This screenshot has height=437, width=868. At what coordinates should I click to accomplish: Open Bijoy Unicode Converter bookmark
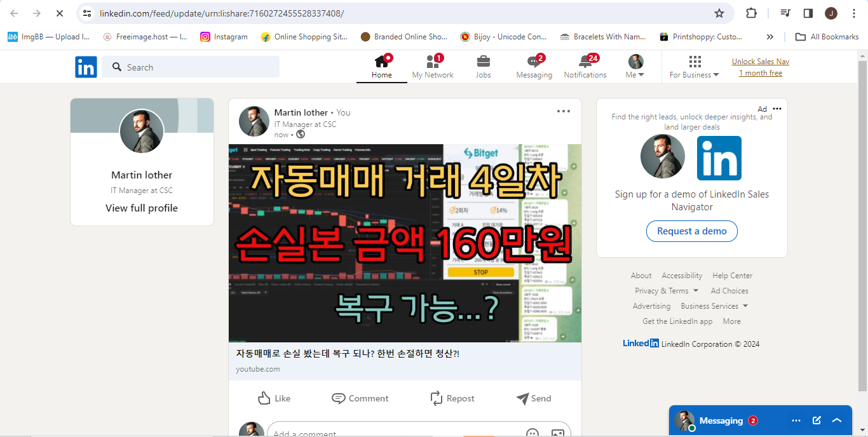point(503,37)
